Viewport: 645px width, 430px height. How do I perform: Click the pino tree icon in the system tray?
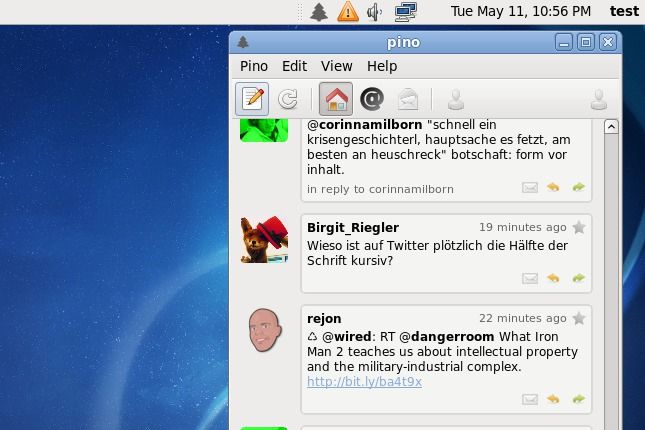pyautogui.click(x=319, y=12)
